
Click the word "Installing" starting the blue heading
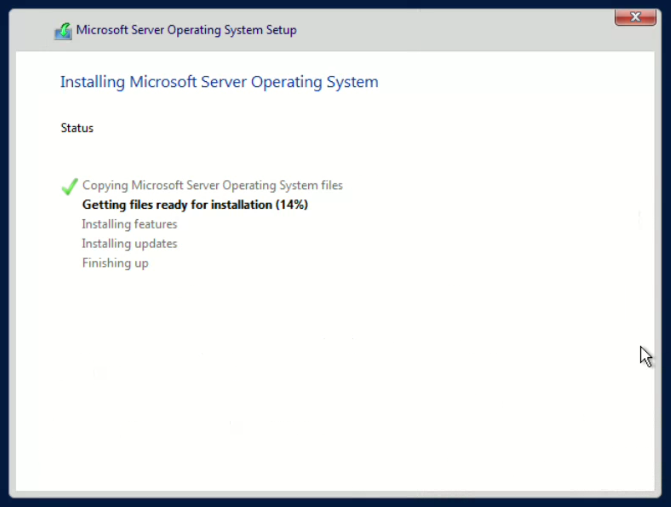coord(93,82)
